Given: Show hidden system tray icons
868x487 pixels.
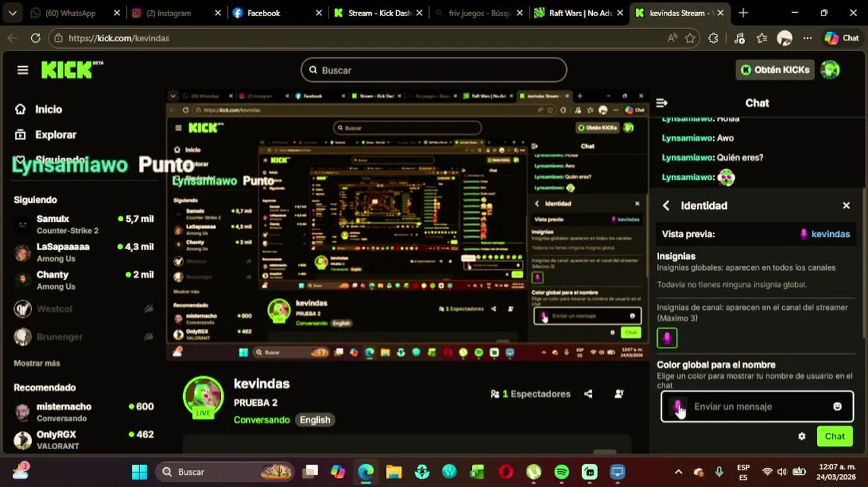Looking at the screenshot, I should point(678,472).
